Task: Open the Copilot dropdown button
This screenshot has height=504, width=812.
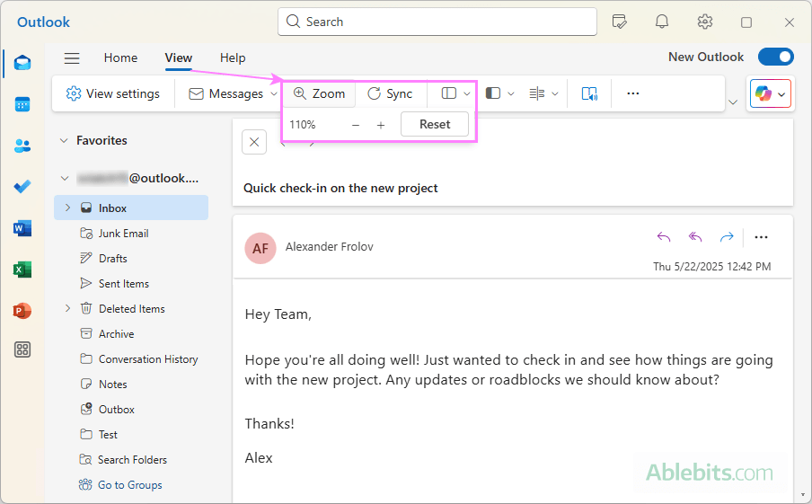Action: (771, 94)
